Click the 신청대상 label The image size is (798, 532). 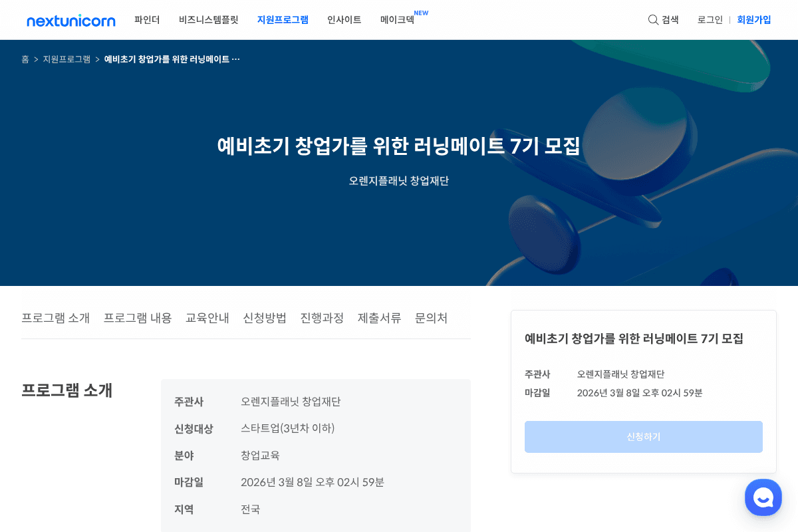194,428
